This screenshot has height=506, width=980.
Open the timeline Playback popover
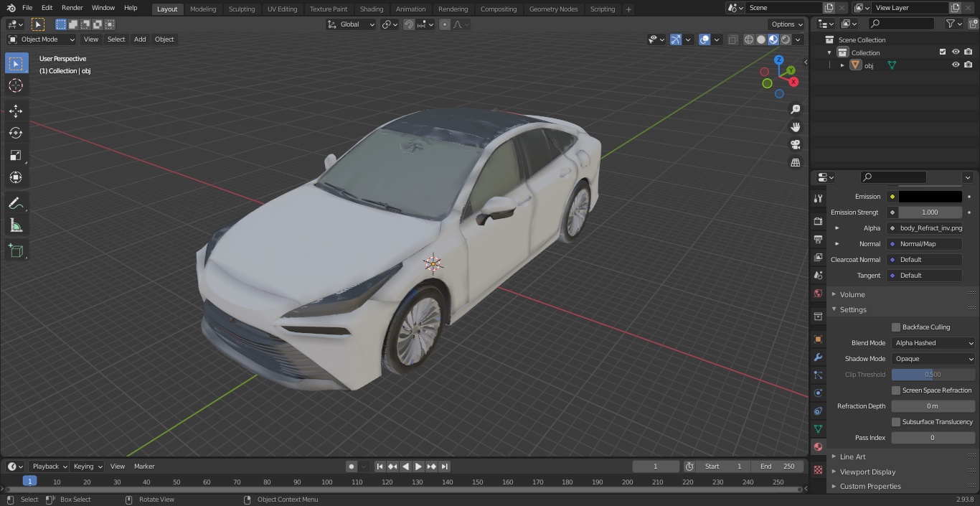[x=50, y=467]
